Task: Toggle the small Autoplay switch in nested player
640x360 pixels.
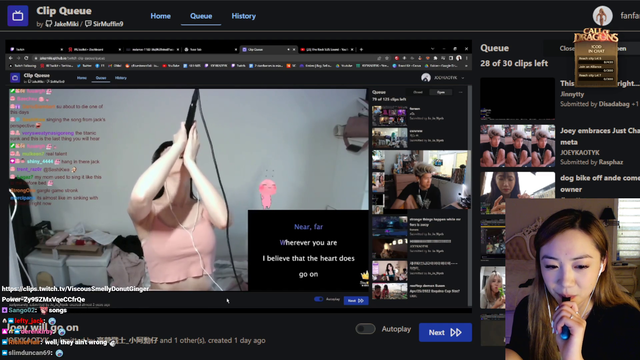Action: click(318, 299)
